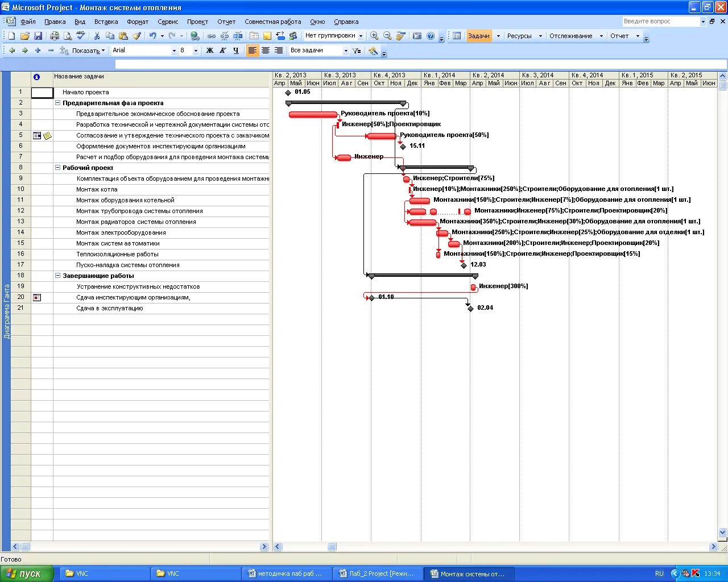Click constraint indicator on row 20
This screenshot has width=728, height=582.
click(37, 297)
